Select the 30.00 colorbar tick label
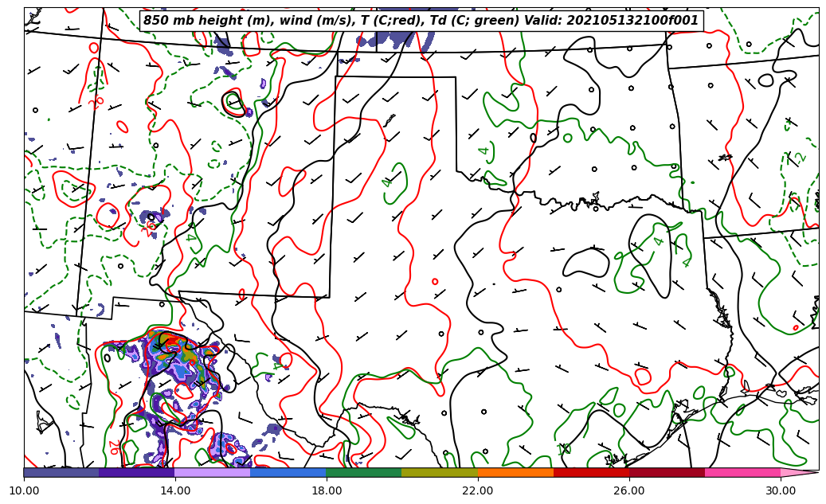Viewport: 826px width, 504px height. pyautogui.click(x=781, y=491)
